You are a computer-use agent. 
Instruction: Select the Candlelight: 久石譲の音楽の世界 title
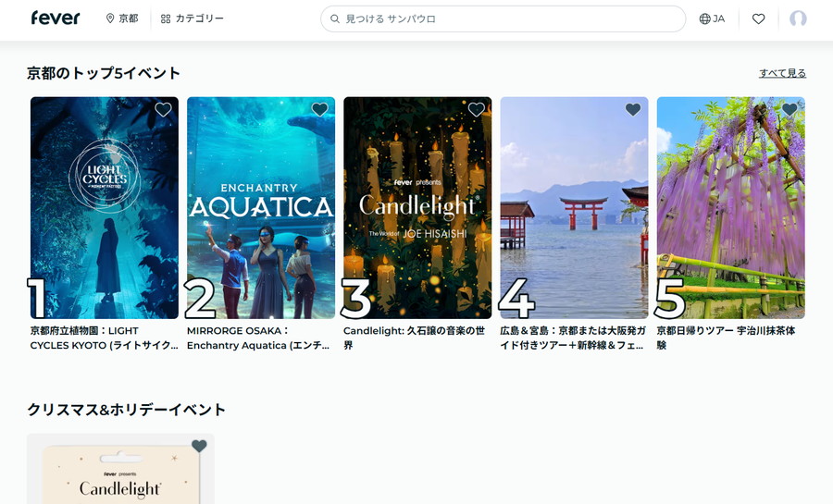(x=414, y=338)
